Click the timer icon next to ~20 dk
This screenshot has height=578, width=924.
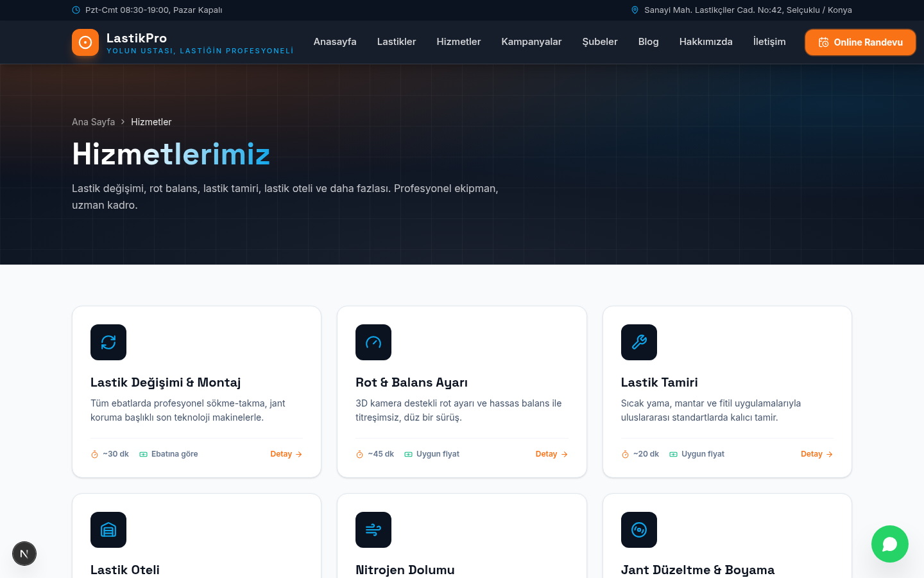click(625, 454)
